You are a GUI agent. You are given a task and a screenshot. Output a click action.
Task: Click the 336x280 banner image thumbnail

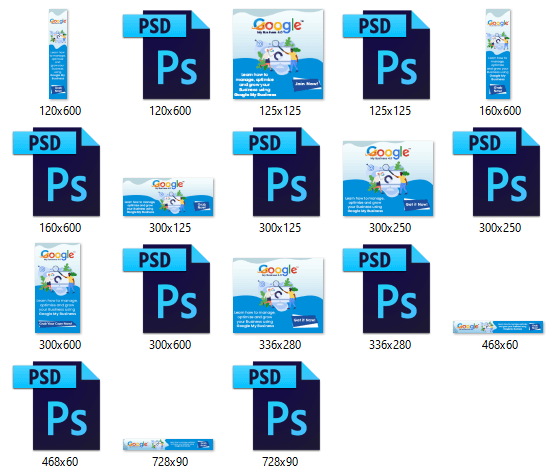(x=278, y=296)
